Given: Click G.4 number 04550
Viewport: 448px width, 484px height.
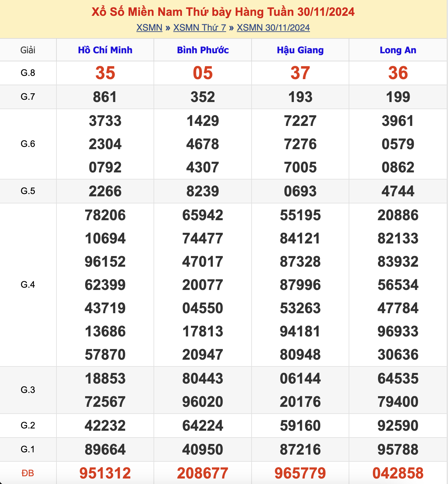Looking at the screenshot, I should (203, 308).
